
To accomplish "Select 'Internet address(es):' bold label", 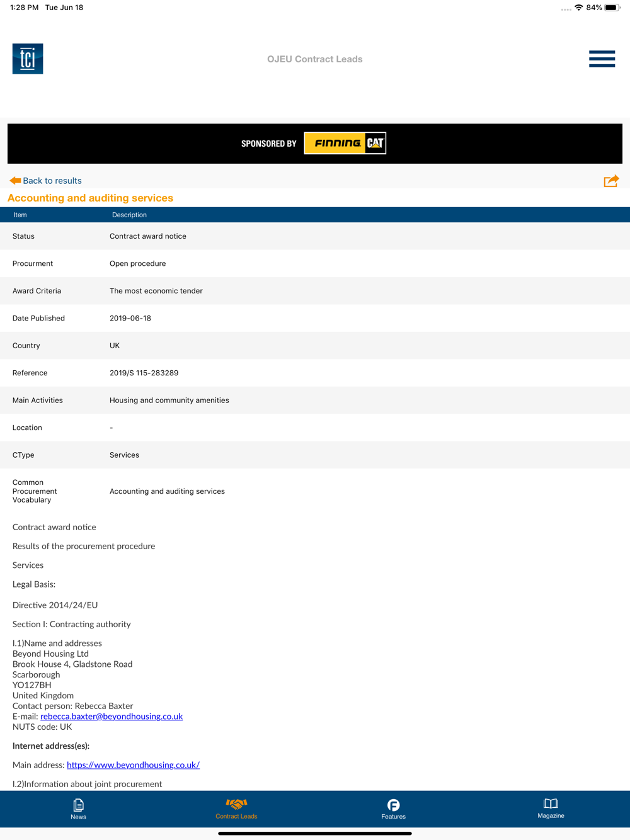I will point(51,746).
